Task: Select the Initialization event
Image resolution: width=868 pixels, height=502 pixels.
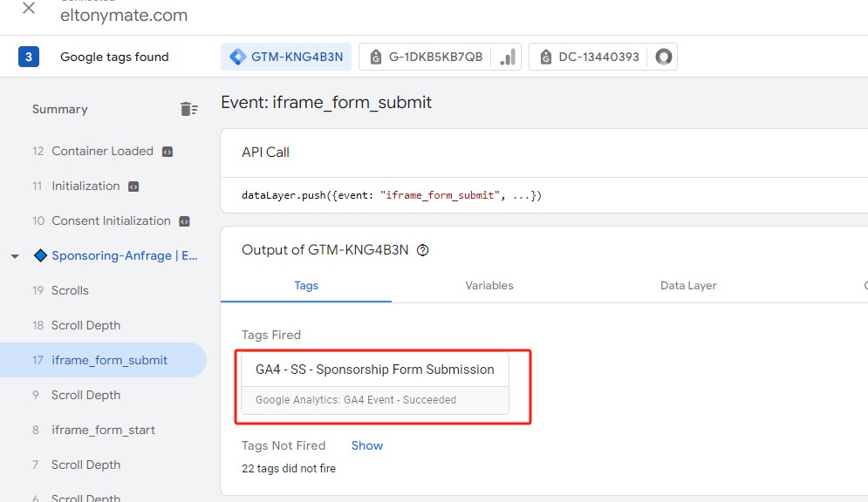Action: pos(85,186)
